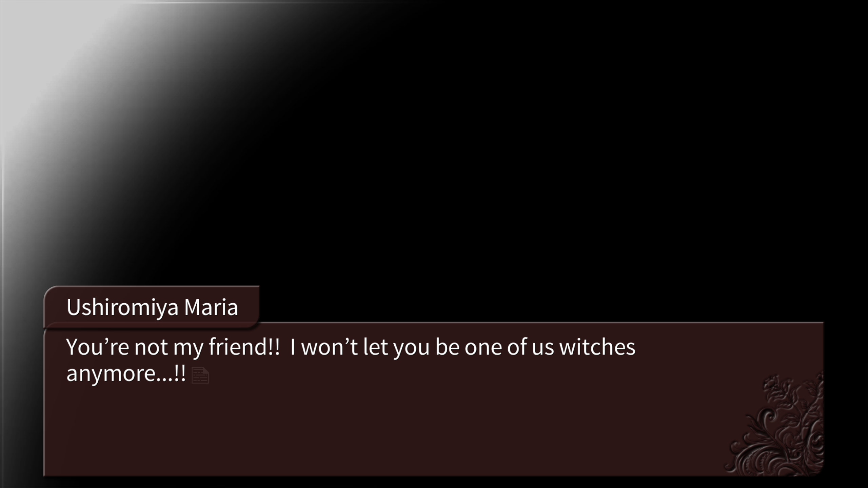Click the floral rose ornament in the dialogue box
The image size is (868, 488).
coord(776,424)
